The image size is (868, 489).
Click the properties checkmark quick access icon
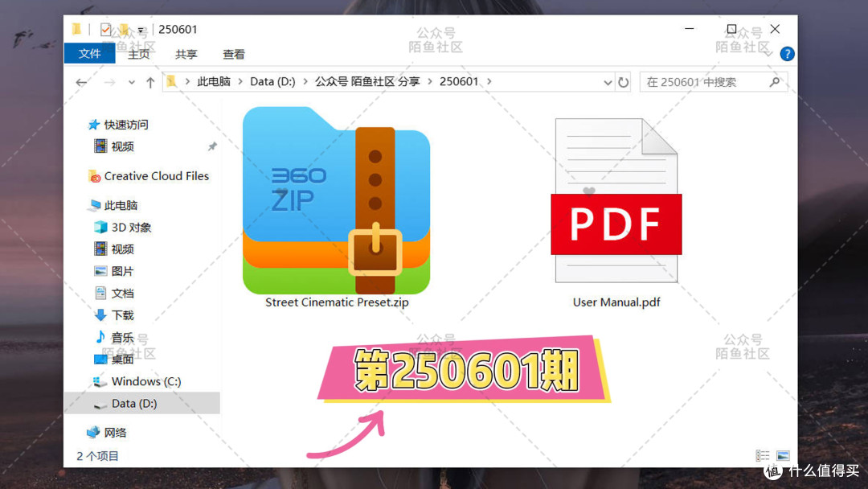pyautogui.click(x=105, y=29)
